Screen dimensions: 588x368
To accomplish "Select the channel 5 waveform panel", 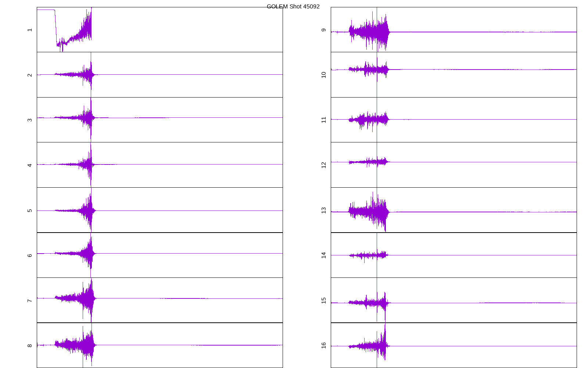I will (159, 210).
